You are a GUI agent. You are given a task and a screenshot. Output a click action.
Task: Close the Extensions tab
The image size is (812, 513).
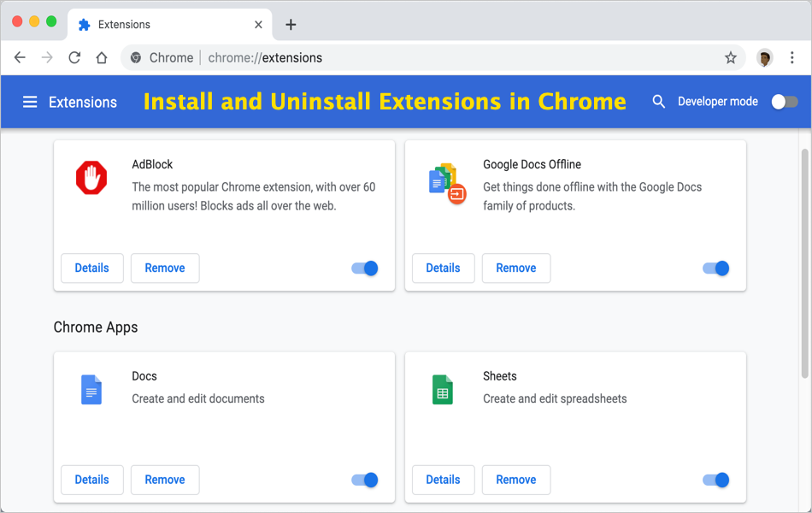click(258, 24)
